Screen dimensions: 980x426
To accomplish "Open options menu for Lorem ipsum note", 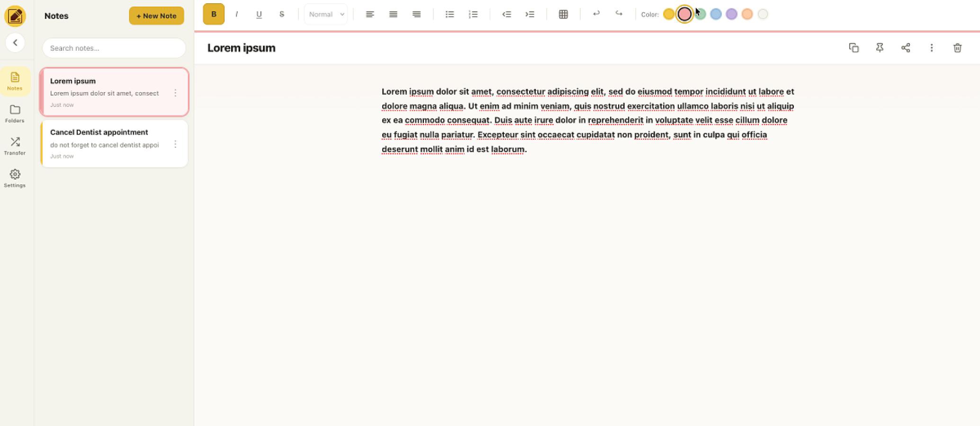I will [175, 93].
